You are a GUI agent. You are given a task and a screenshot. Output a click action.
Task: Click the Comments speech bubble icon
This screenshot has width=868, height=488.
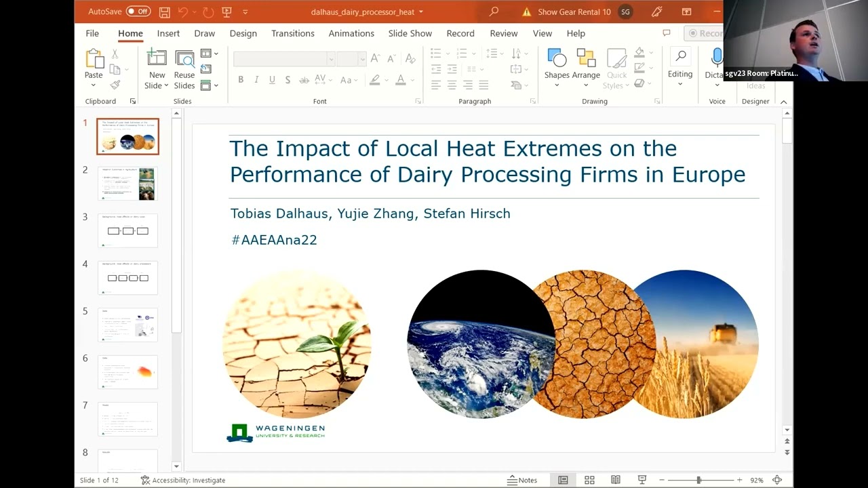click(667, 33)
